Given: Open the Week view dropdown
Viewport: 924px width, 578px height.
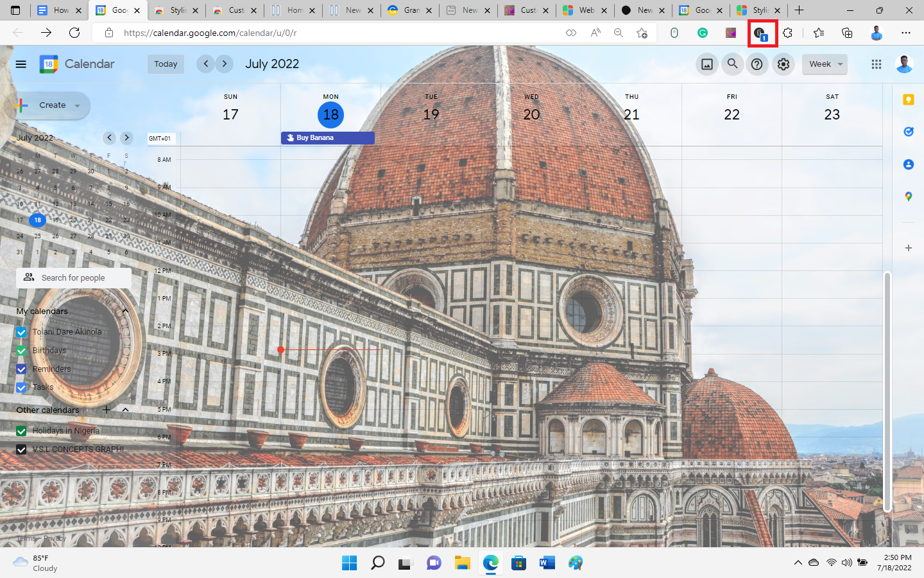Looking at the screenshot, I should [x=825, y=64].
